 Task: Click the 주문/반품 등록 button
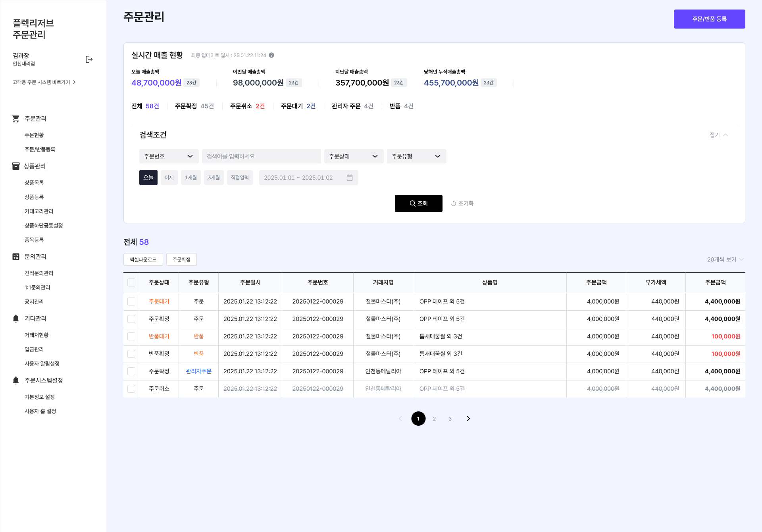coord(709,19)
